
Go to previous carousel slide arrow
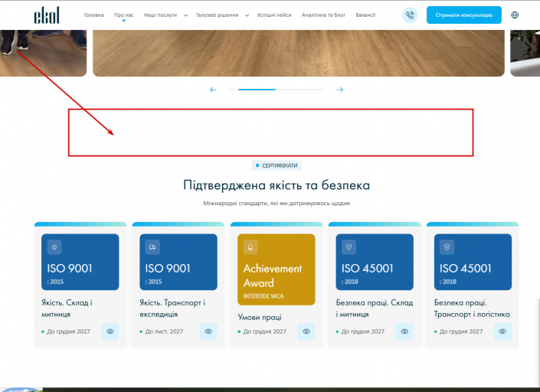213,90
